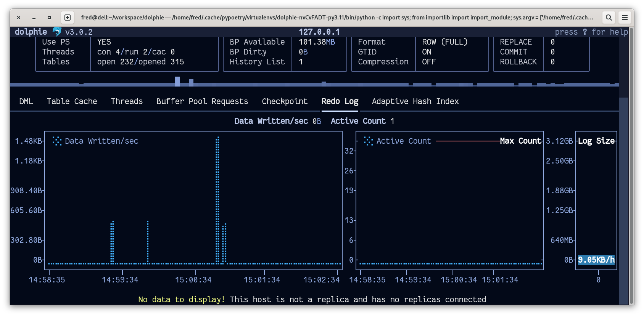Maximize the terminal window
Image resolution: width=644 pixels, height=316 pixels.
coord(49,18)
